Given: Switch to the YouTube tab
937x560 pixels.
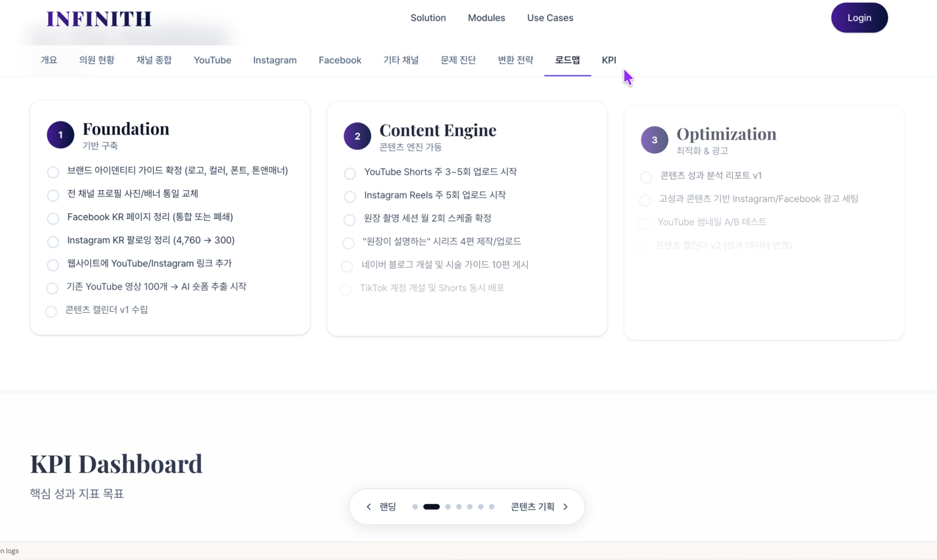Looking at the screenshot, I should click(x=212, y=60).
